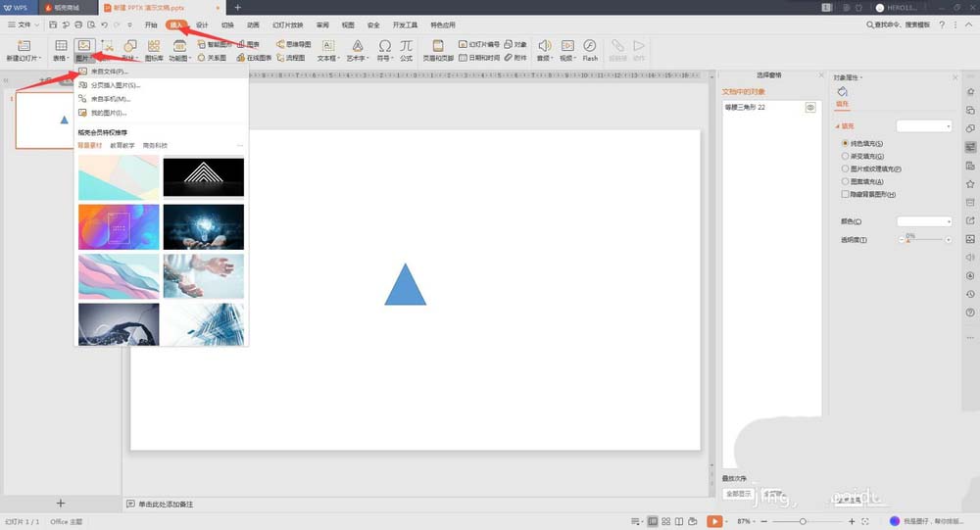The image size is (980, 530).
Task: Start slideshow with the orange play button
Action: [x=714, y=521]
